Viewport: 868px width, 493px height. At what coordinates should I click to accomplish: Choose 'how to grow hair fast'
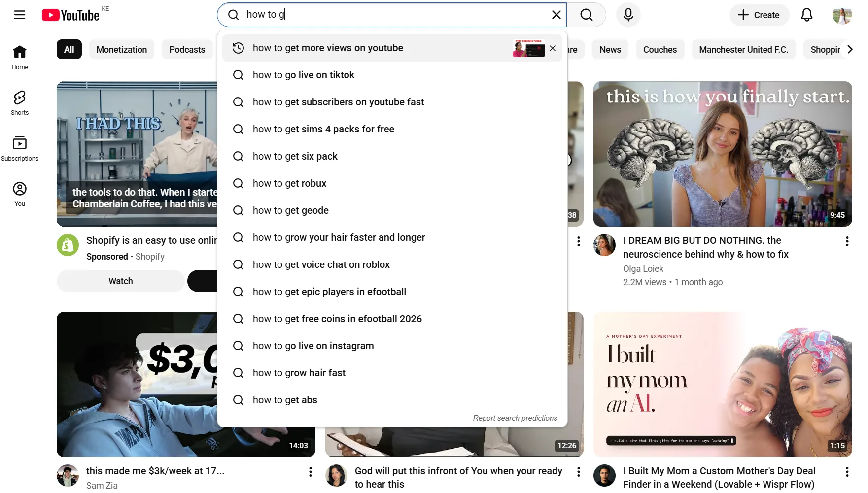point(392,373)
